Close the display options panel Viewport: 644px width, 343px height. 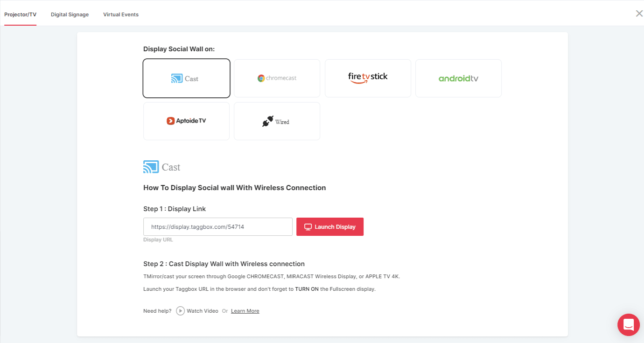[639, 14]
